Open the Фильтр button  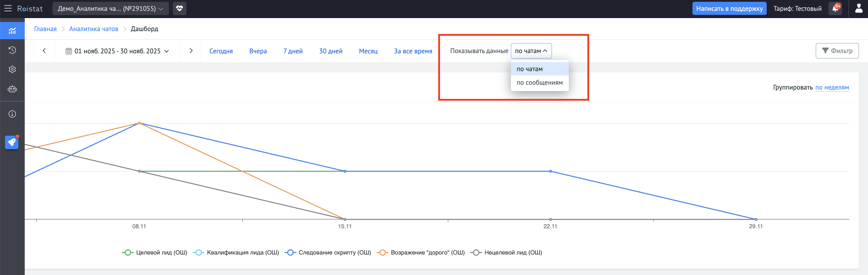tap(837, 51)
